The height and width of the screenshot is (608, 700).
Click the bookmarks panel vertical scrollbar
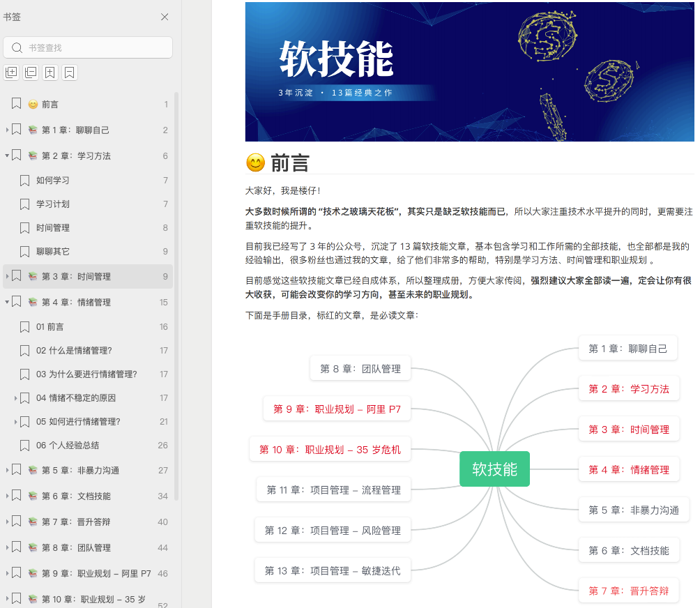point(176,296)
